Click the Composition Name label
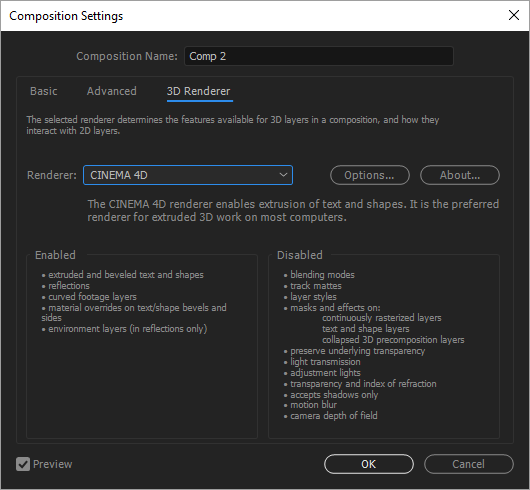 [x=127, y=56]
